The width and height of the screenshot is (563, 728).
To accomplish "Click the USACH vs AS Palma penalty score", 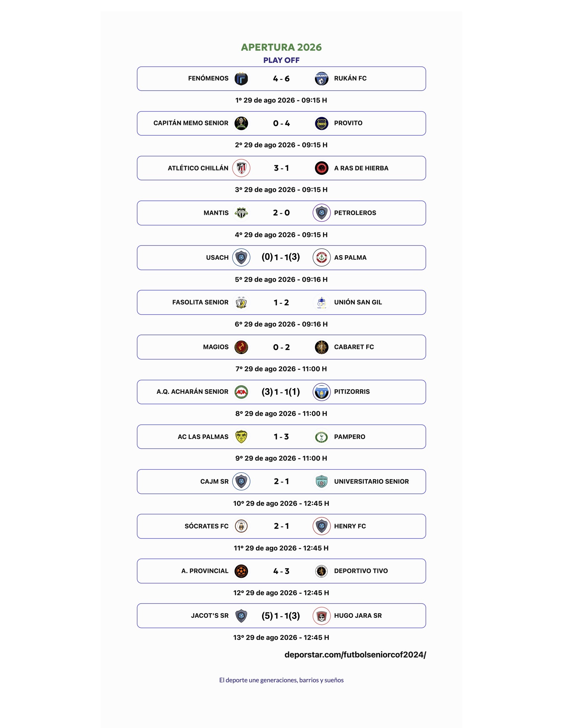I will [281, 257].
